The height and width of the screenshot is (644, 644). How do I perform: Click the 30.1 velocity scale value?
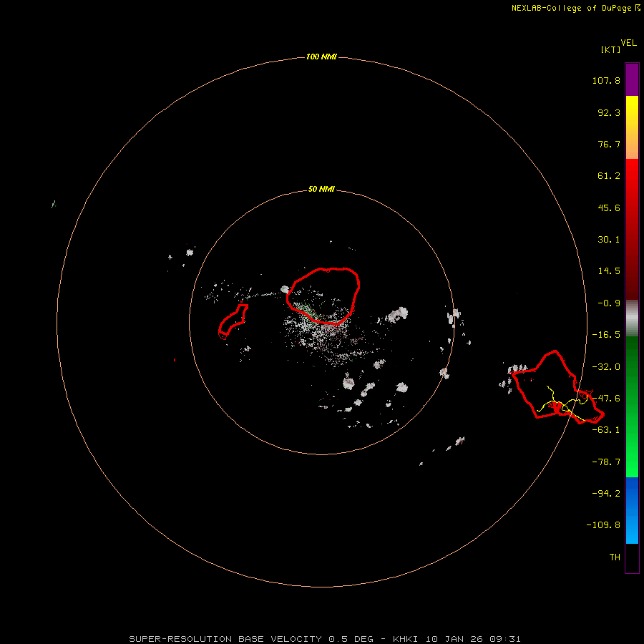609,240
